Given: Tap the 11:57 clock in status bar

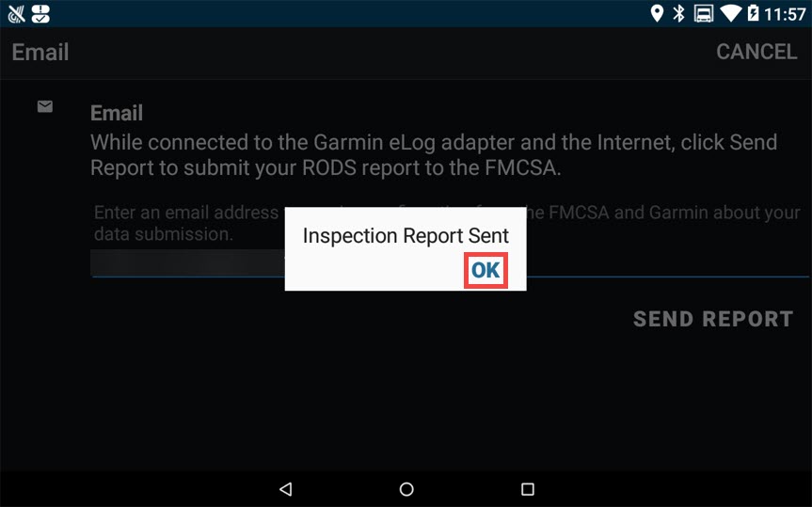Looking at the screenshot, I should [785, 14].
